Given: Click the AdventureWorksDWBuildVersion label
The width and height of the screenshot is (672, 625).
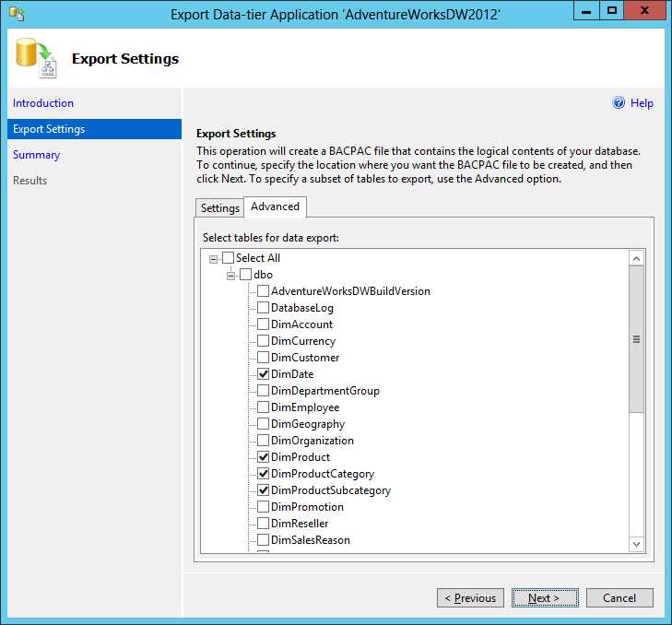Looking at the screenshot, I should 350,291.
